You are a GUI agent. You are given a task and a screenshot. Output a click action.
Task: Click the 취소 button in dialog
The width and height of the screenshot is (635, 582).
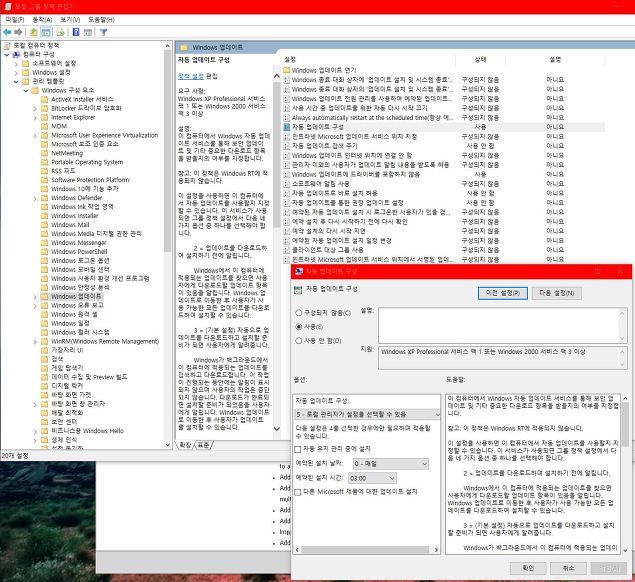[x=568, y=568]
